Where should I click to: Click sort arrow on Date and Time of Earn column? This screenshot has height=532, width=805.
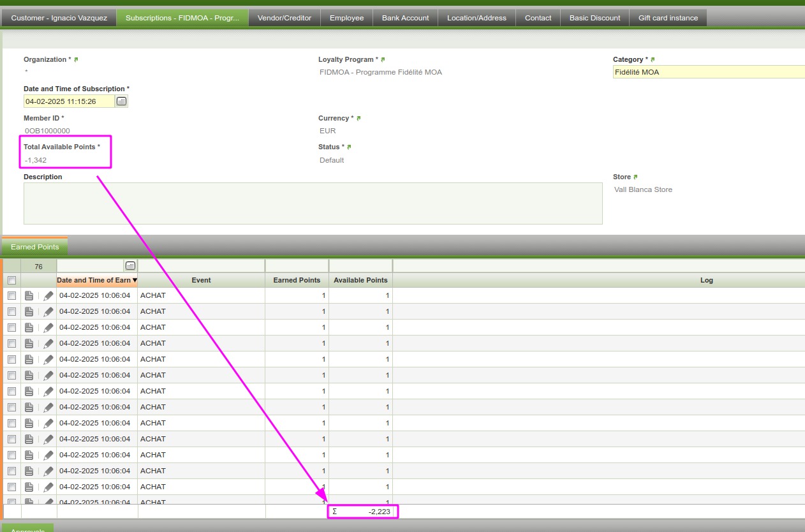tap(135, 281)
